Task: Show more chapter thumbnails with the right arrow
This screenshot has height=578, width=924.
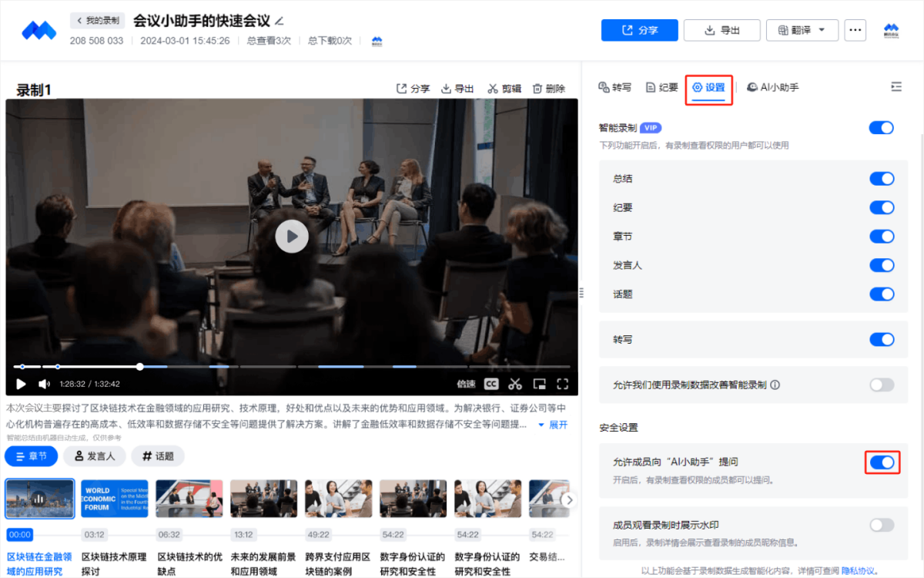Action: click(x=569, y=500)
